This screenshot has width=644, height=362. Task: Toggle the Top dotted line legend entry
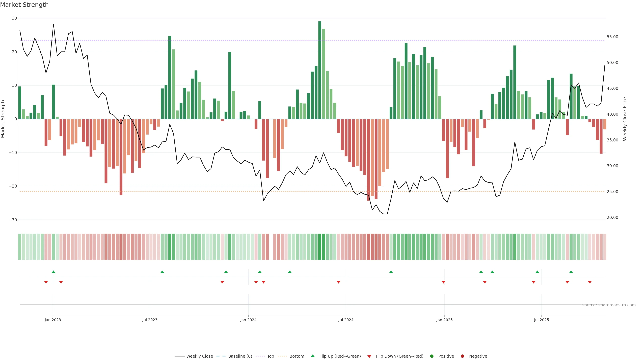tap(271, 356)
